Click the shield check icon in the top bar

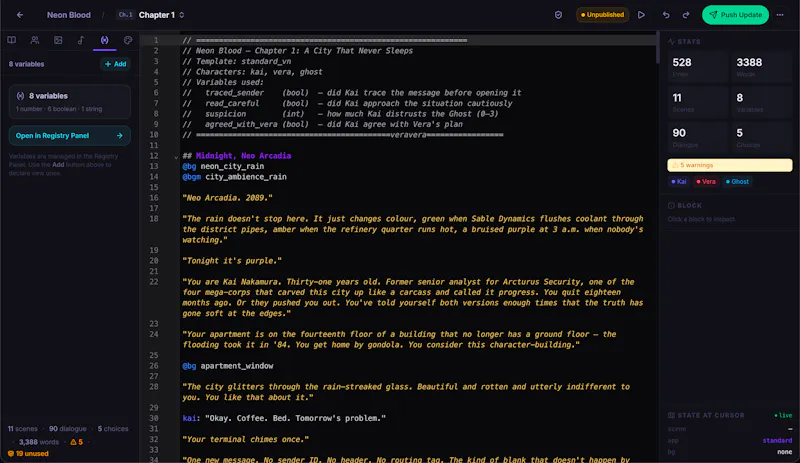(558, 15)
